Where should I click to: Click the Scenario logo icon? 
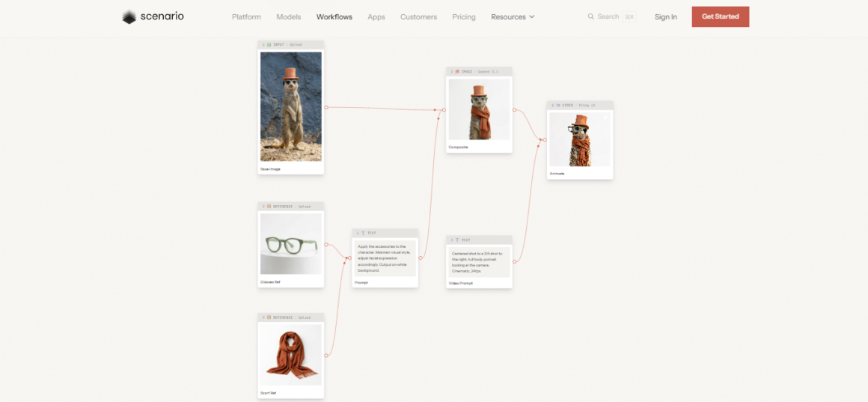[x=129, y=16]
